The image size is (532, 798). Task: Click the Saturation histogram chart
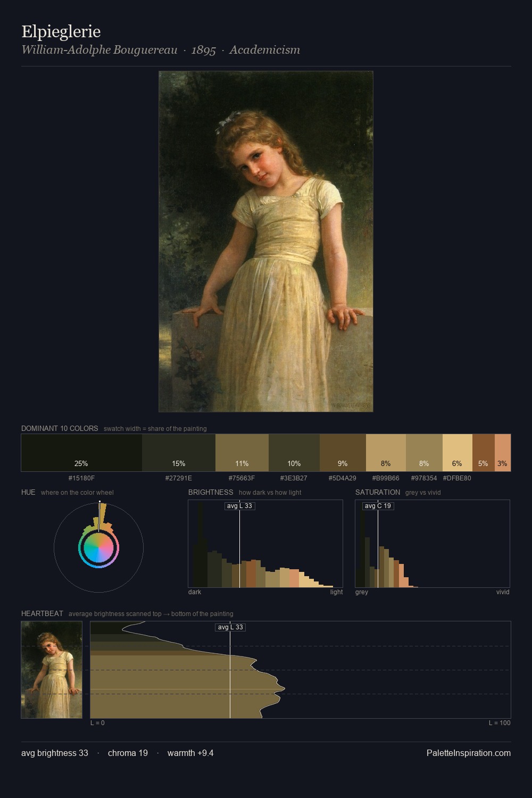coord(433,544)
